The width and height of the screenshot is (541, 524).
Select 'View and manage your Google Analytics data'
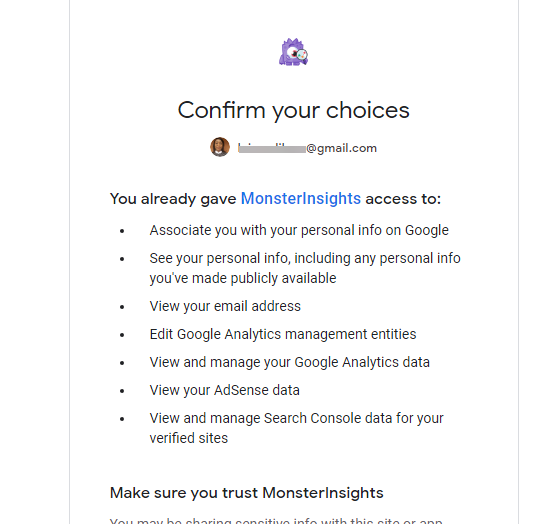(x=289, y=362)
